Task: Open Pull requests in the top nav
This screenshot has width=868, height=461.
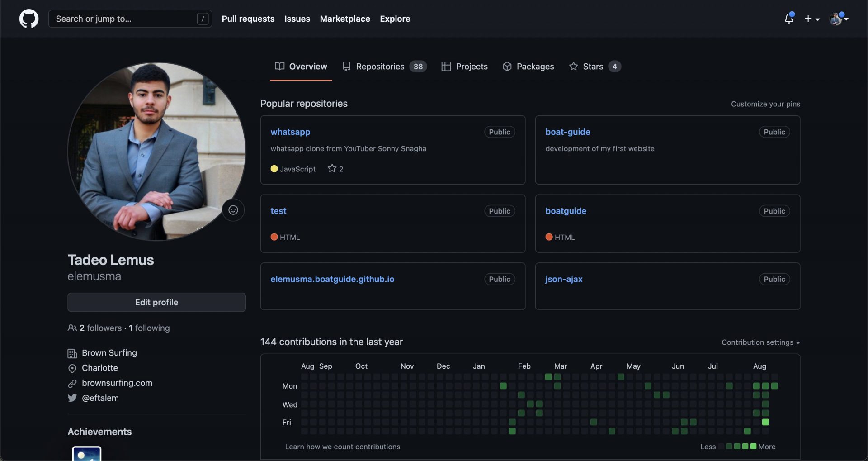Action: (x=248, y=19)
